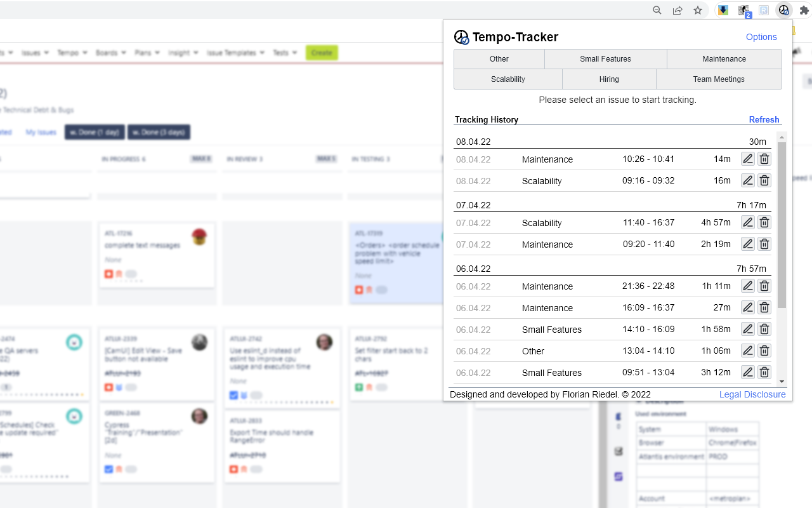Bookmark this page with the star icon

coord(698,10)
